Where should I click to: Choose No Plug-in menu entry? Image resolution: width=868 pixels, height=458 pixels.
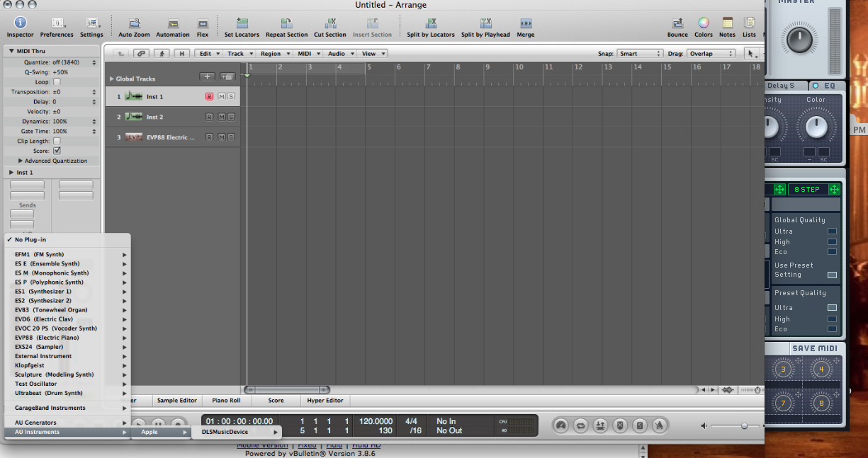(67, 239)
